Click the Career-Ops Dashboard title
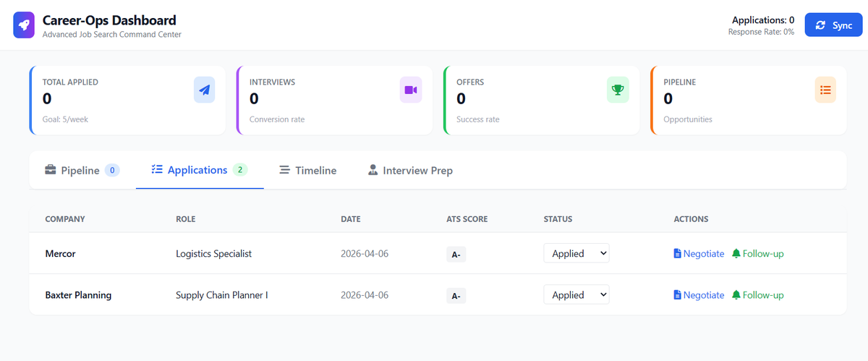The image size is (868, 361). tap(109, 20)
